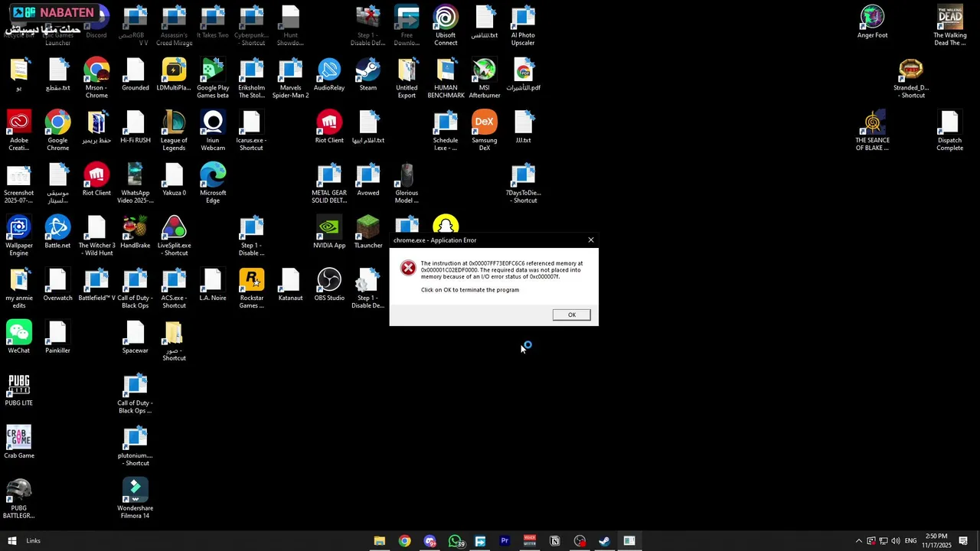
Task: Open the notification center
Action: [963, 541]
